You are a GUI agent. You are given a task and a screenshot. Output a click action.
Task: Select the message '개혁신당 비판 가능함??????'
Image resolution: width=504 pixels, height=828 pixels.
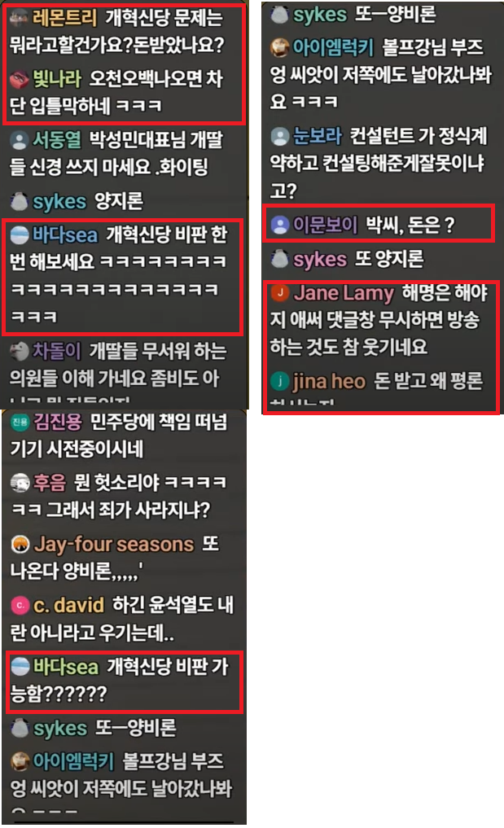coord(120,680)
